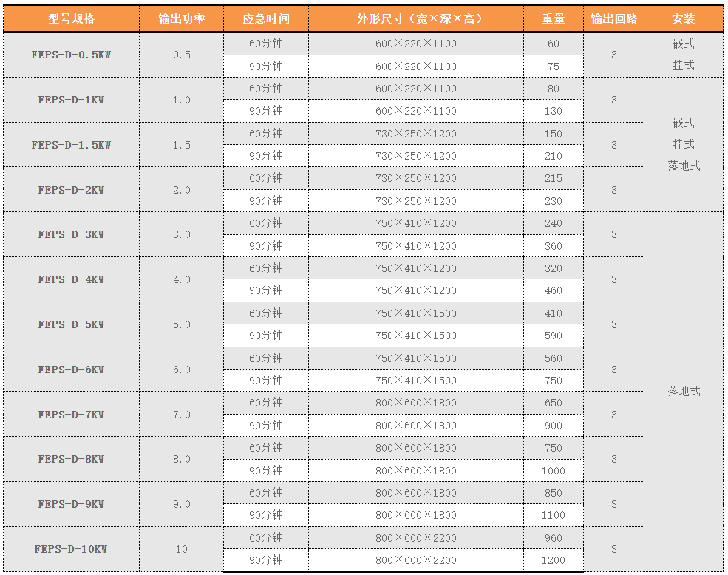The image size is (728, 575).
Task: Click the 型号规格 column header
Action: click(71, 18)
